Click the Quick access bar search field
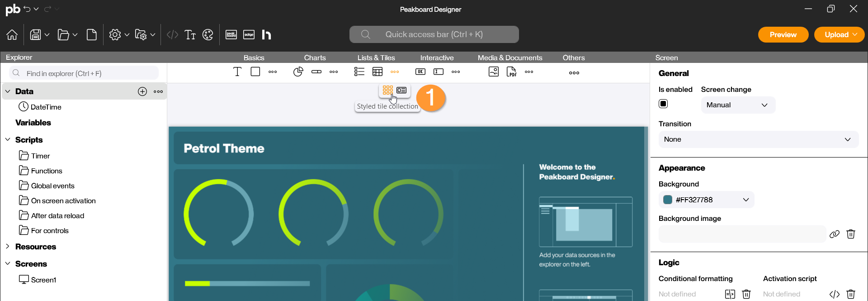The width and height of the screenshot is (868, 301). coord(434,34)
